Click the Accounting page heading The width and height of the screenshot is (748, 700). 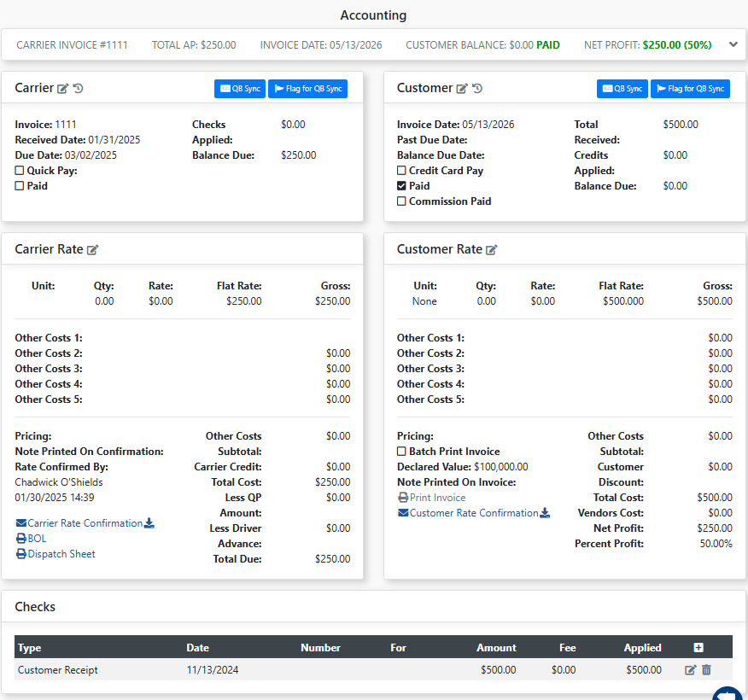click(x=373, y=15)
